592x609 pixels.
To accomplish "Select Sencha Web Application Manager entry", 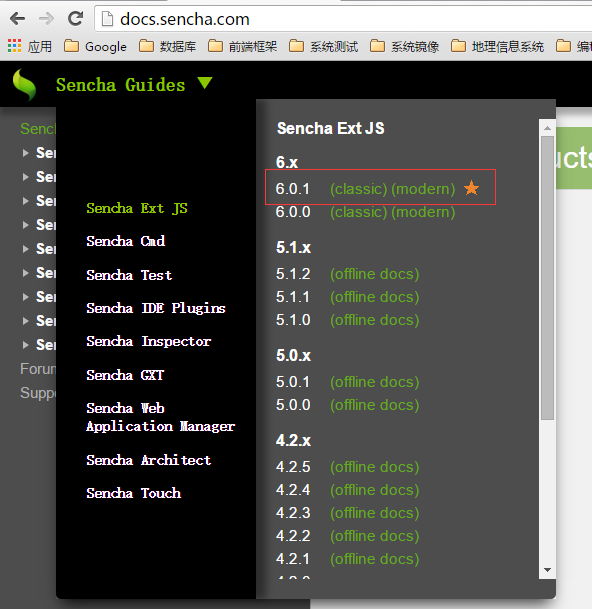I will (161, 417).
